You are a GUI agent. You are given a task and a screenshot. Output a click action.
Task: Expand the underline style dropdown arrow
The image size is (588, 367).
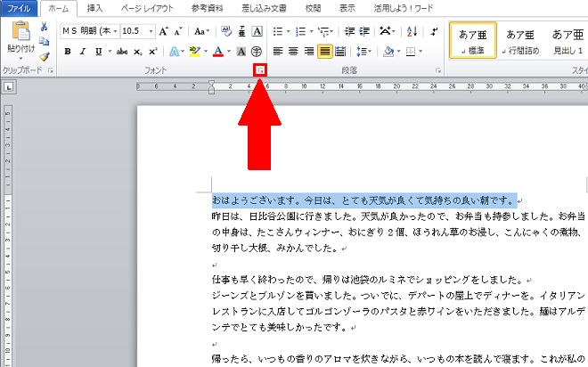[x=110, y=52]
